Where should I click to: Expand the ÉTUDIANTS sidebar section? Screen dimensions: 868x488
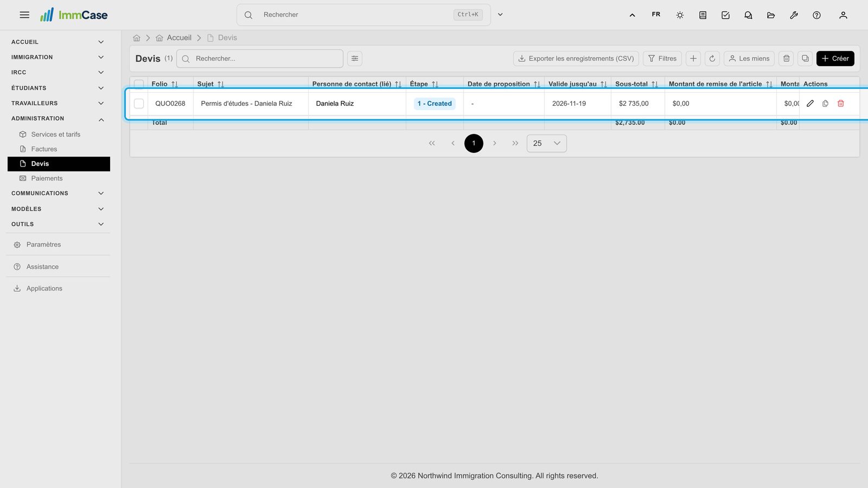58,88
